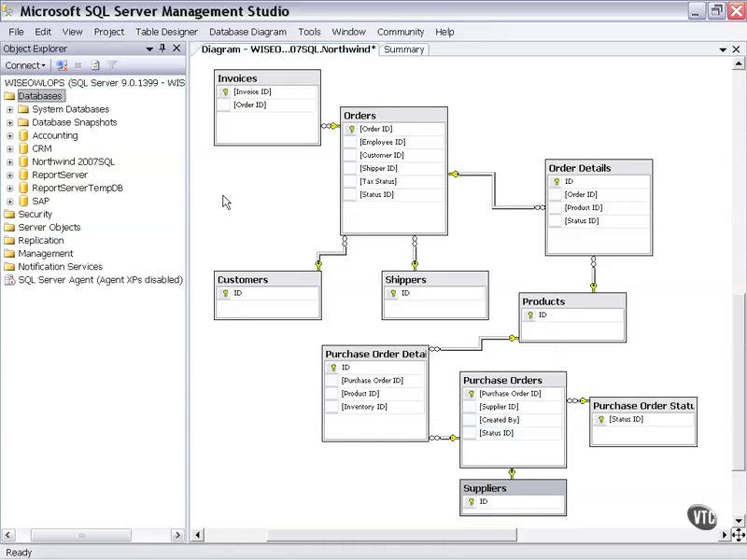Image resolution: width=747 pixels, height=560 pixels.
Task: Expand the SAP database node
Action: 9,202
